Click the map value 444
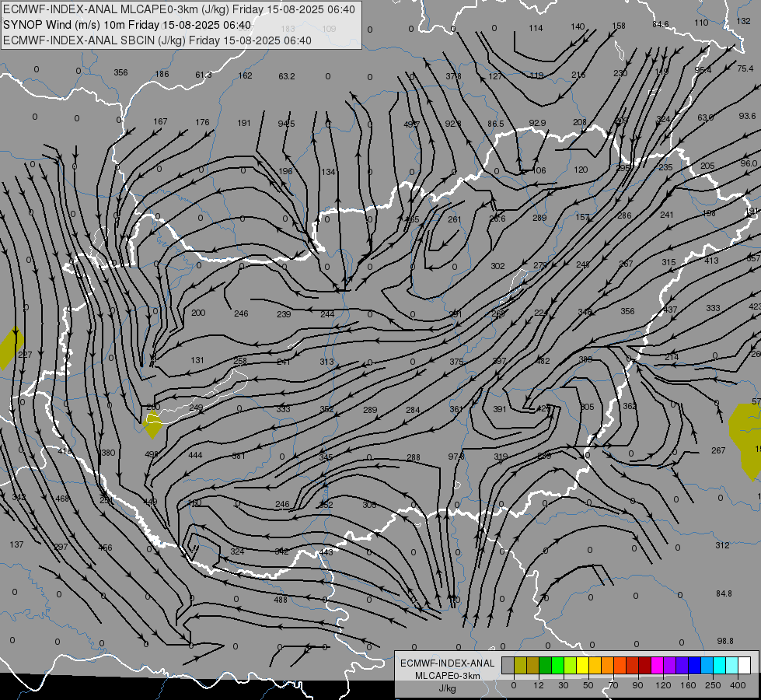Viewport: 761px width, 700px height. pos(195,455)
